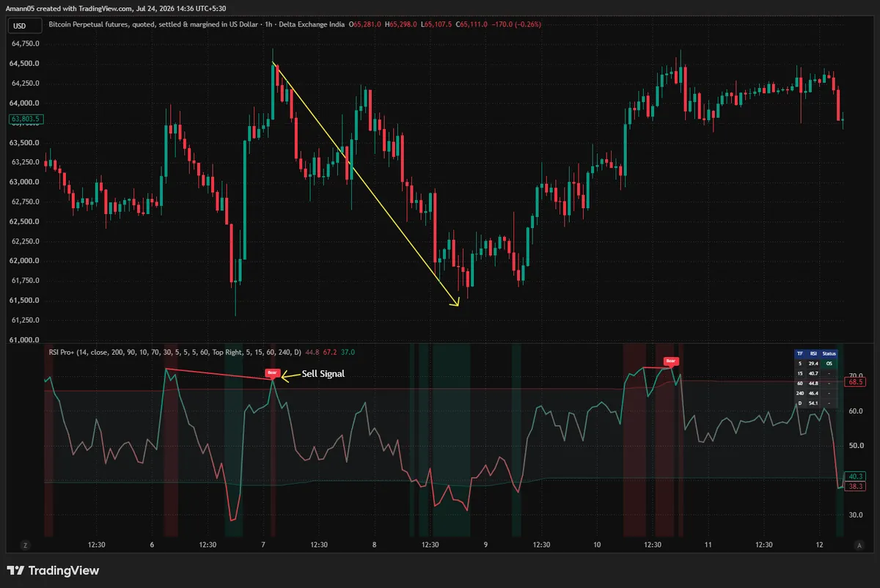
Task: Click the 30.0 RSI axis label
Action: tap(855, 515)
